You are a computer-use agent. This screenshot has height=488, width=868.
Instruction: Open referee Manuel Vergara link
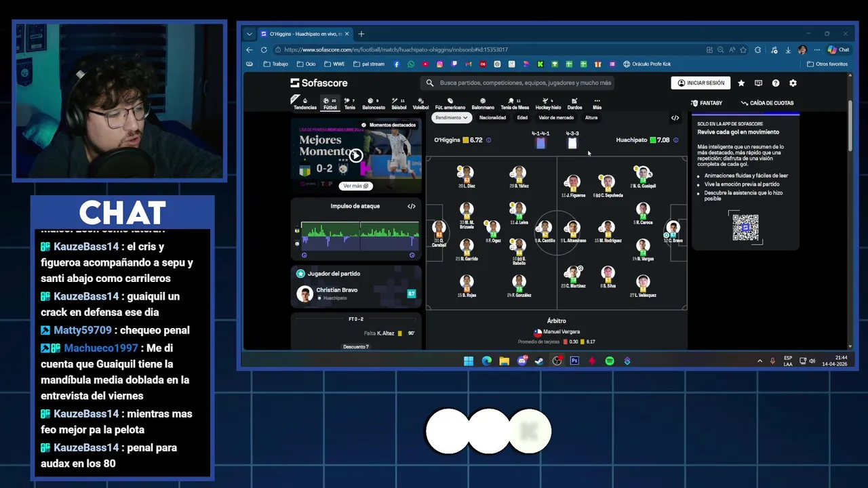[x=557, y=332]
